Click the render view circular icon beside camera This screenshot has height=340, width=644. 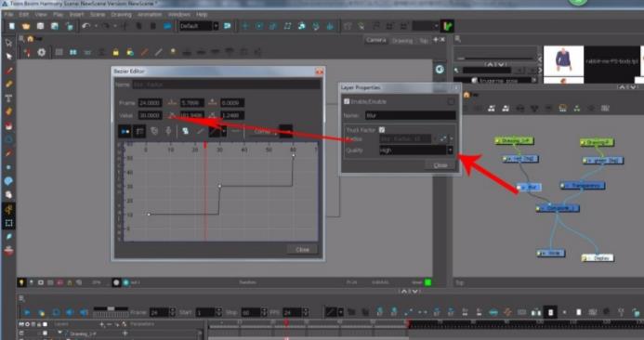(440, 69)
